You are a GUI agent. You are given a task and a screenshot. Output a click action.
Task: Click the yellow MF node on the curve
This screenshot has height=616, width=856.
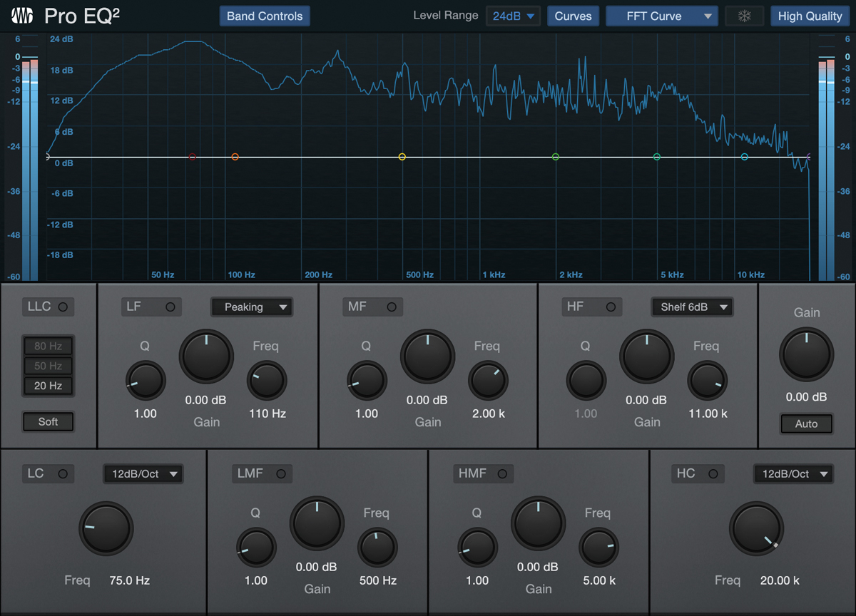point(402,157)
